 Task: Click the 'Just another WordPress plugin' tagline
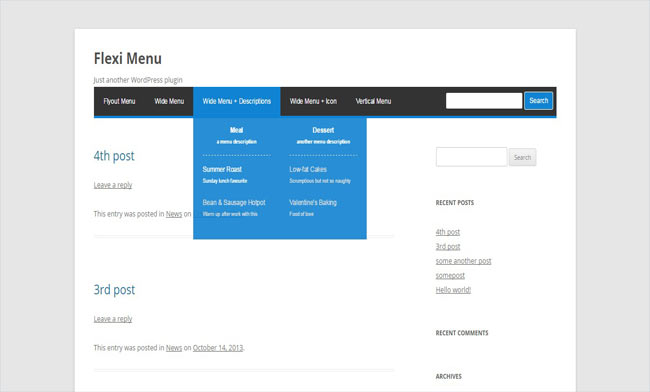(138, 80)
